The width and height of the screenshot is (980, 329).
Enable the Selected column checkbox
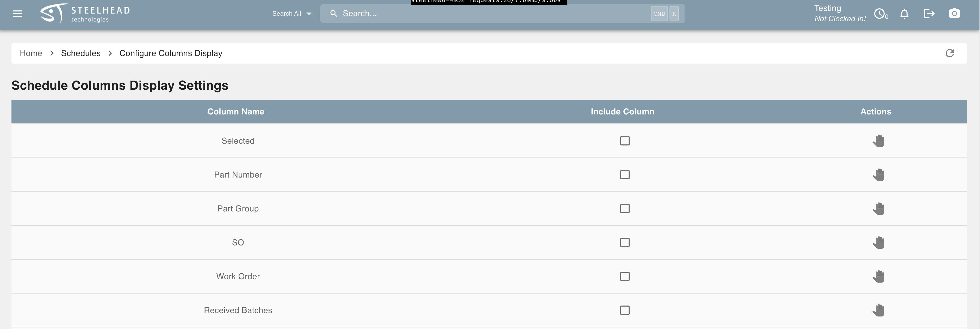click(625, 140)
